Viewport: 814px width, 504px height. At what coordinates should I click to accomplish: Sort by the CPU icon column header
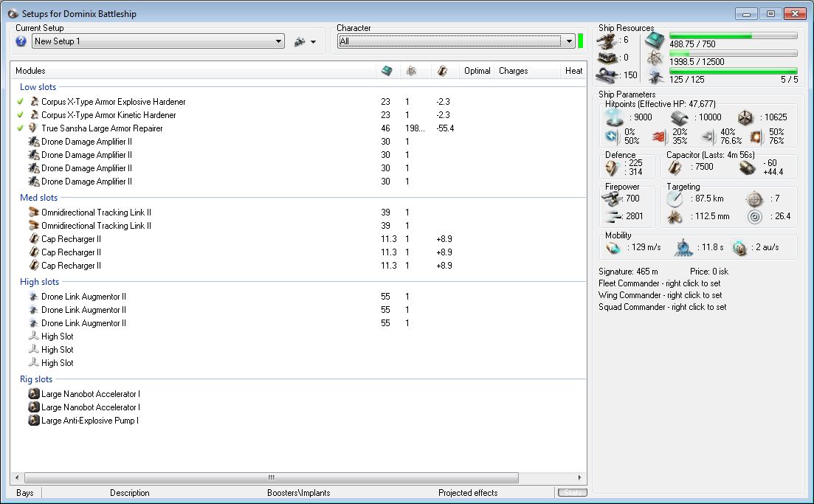[387, 71]
